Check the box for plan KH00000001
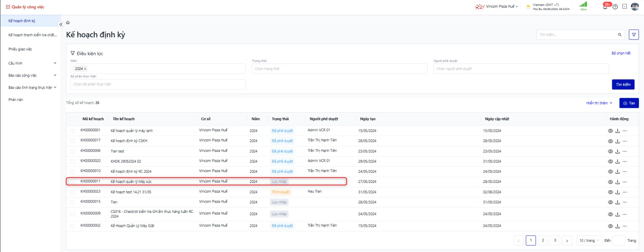The height and width of the screenshot is (252, 644). (72, 131)
